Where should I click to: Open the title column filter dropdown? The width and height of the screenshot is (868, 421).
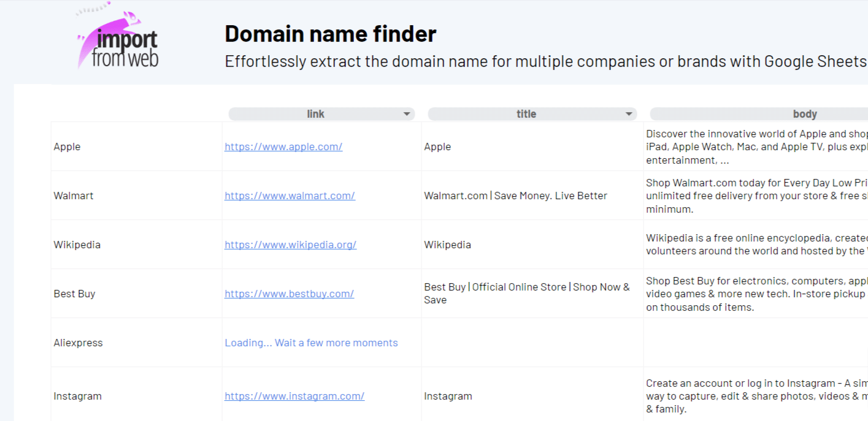pyautogui.click(x=628, y=114)
